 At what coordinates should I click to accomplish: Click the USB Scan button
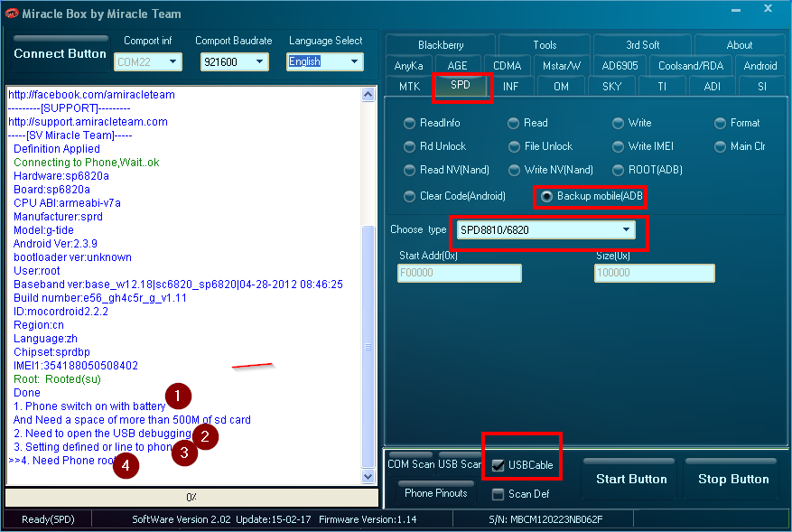coord(459,463)
